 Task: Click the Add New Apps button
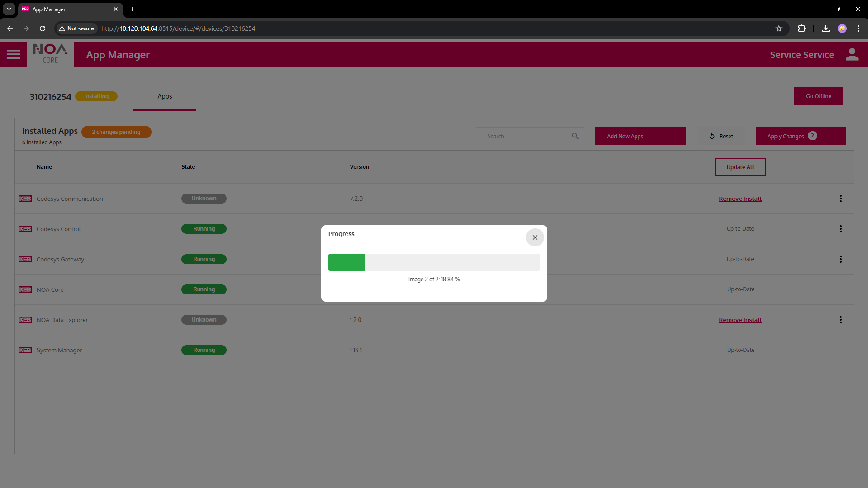click(x=640, y=136)
